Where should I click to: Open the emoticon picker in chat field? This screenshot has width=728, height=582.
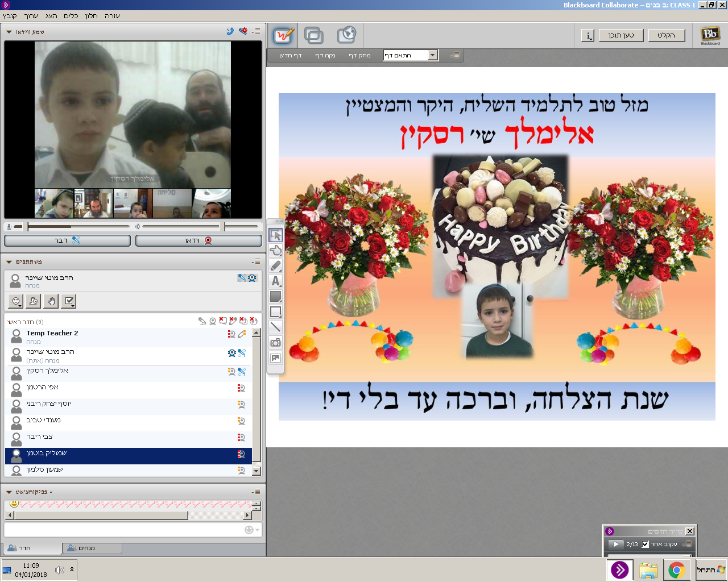click(x=251, y=530)
